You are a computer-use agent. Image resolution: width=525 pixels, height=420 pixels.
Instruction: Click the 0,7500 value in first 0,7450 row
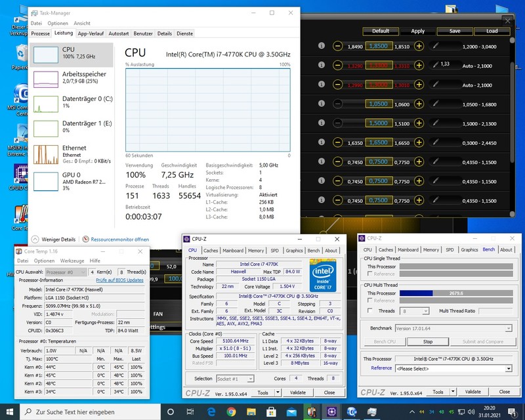point(379,162)
